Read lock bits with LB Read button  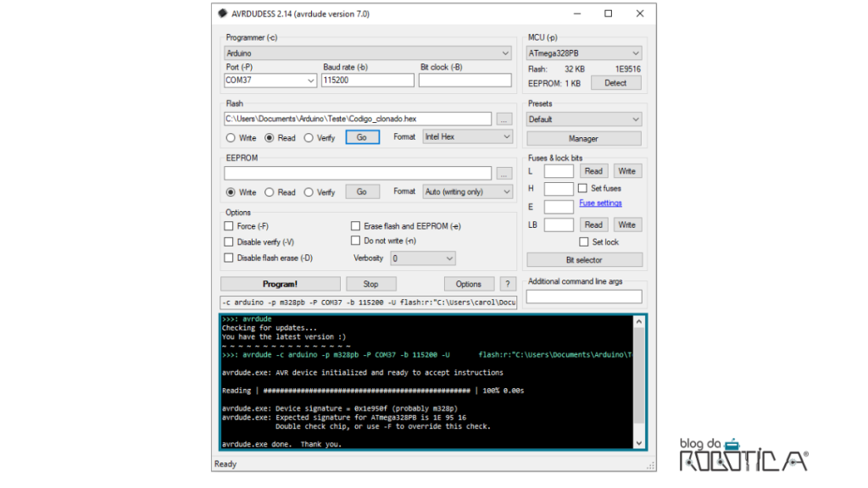tap(593, 225)
